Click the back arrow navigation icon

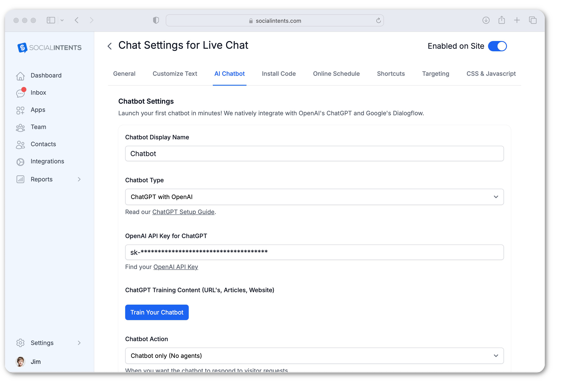click(x=109, y=46)
